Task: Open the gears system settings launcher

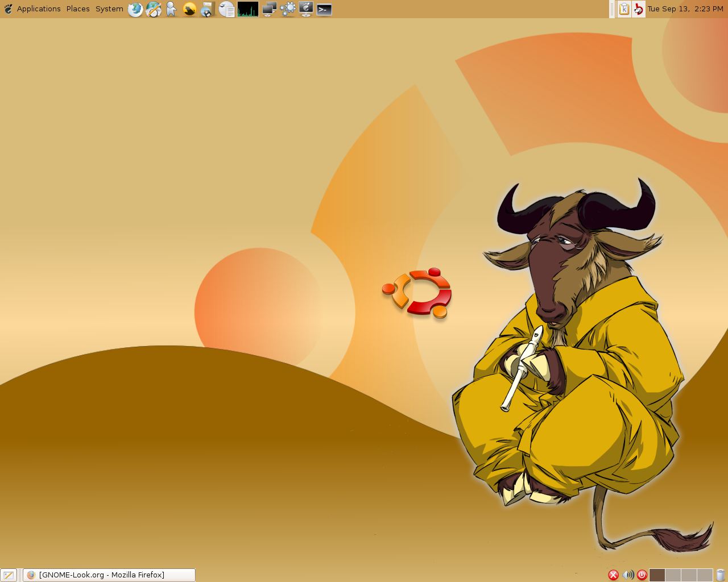Action: 288,9
